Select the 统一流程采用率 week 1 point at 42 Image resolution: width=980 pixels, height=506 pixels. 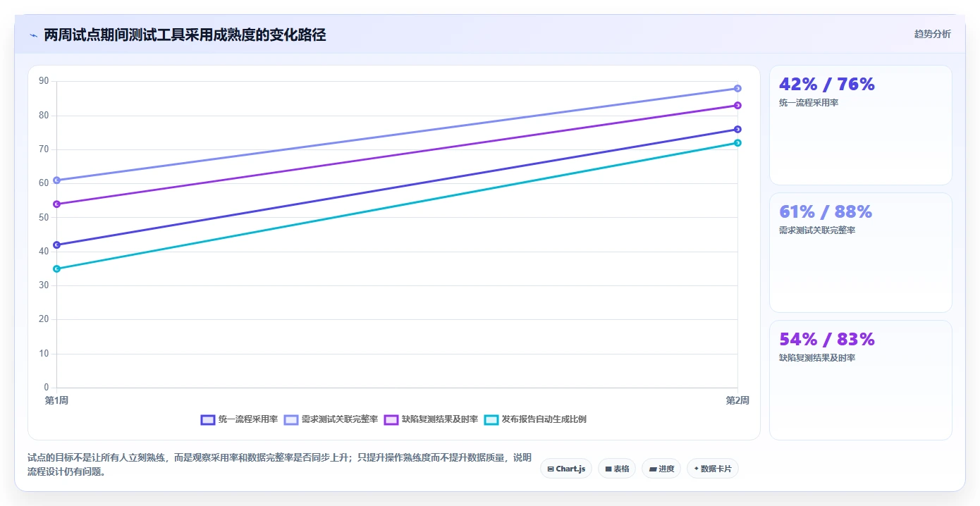(56, 245)
